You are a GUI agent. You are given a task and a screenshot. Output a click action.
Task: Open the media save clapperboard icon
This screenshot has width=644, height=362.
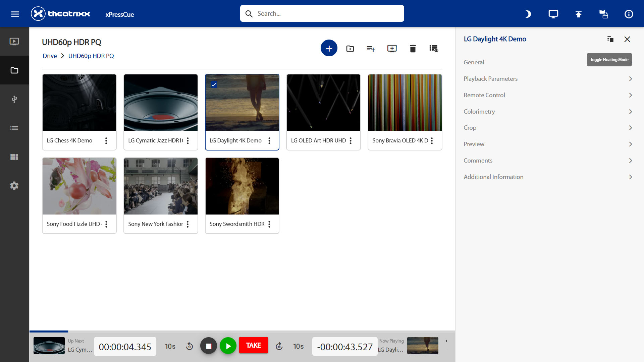603,14
